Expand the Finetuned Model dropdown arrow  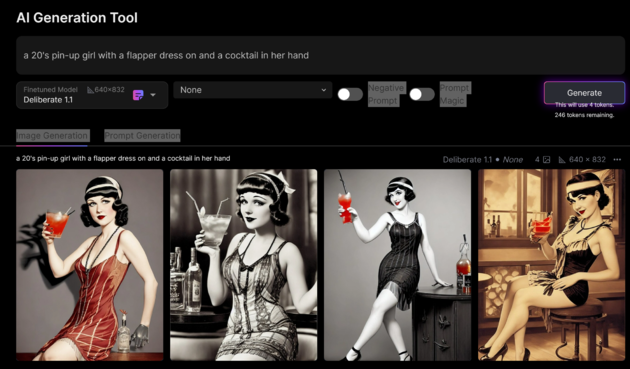click(153, 95)
